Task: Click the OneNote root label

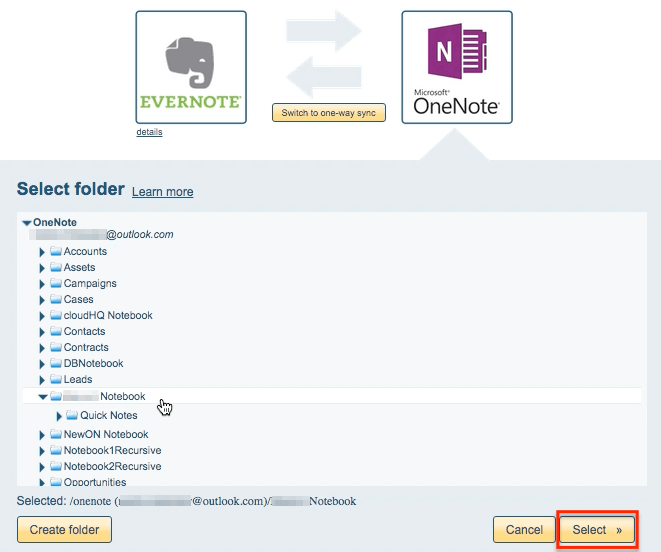Action: (55, 222)
